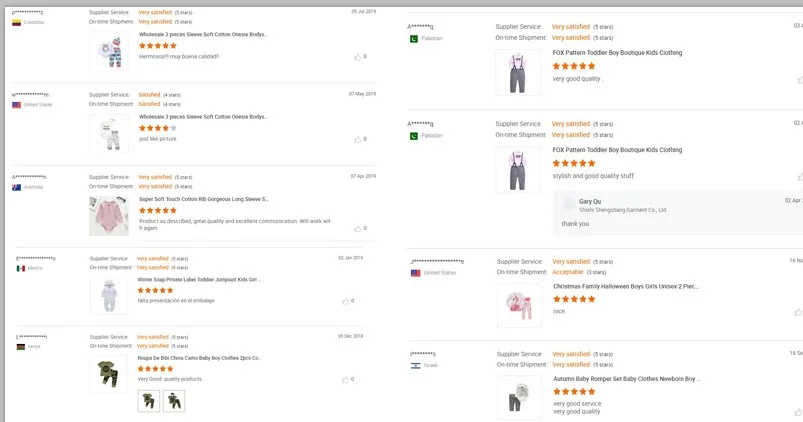
Task: Click thumbs-up on the Mexico buyer's review
Action: [x=346, y=301]
